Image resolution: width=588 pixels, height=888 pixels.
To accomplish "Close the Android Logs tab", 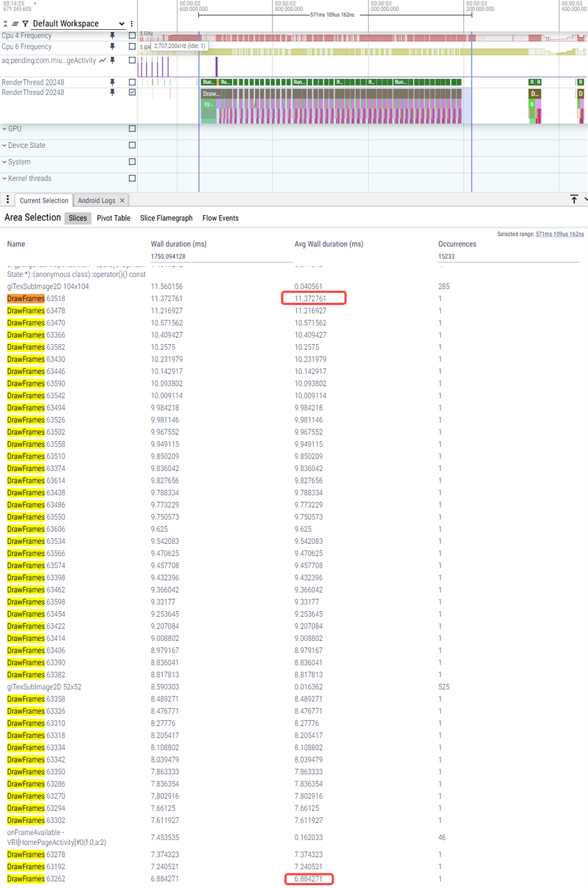I will 122,200.
